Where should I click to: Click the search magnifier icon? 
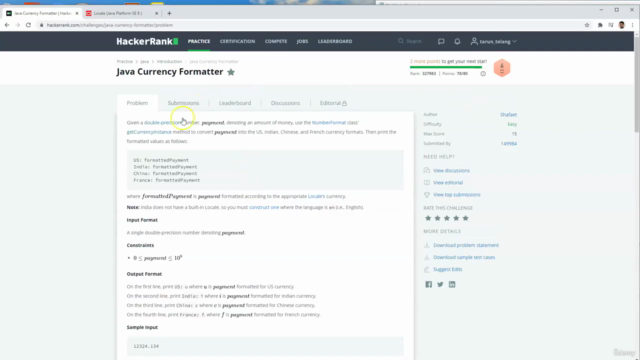click(400, 41)
